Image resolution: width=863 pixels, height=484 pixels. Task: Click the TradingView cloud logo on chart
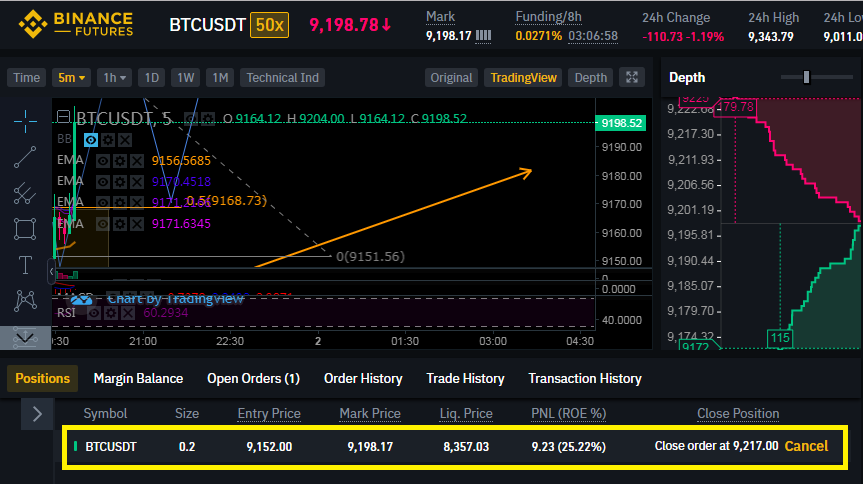[x=81, y=300]
